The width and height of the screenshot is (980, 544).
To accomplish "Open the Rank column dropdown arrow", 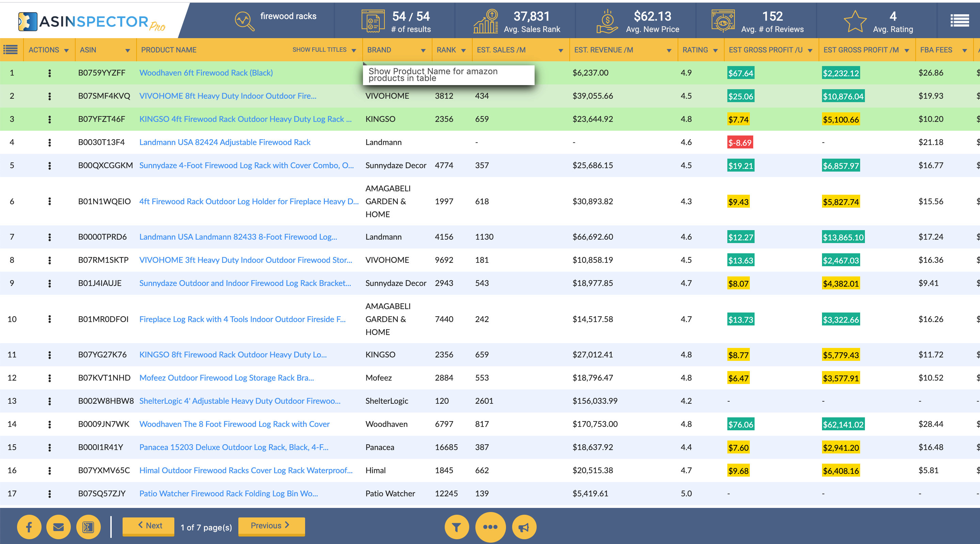I will [x=463, y=51].
